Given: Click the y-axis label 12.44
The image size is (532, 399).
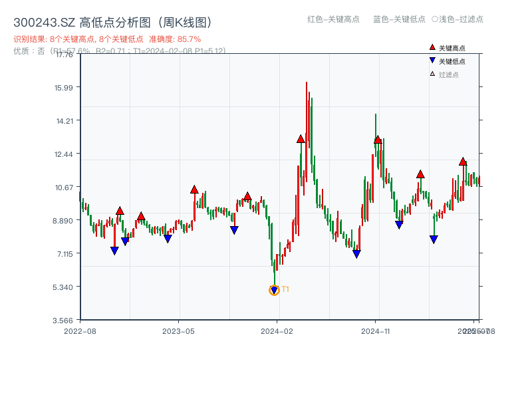Looking at the screenshot, I should tap(64, 155).
